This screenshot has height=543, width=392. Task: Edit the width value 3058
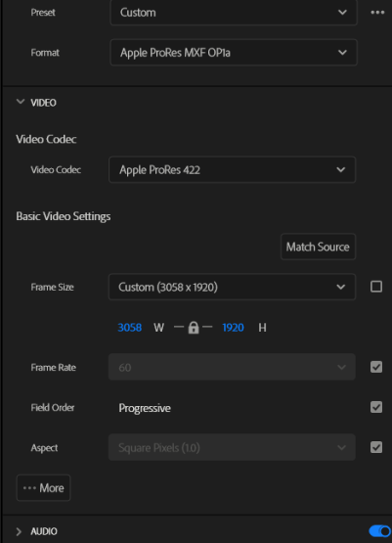[x=130, y=327]
